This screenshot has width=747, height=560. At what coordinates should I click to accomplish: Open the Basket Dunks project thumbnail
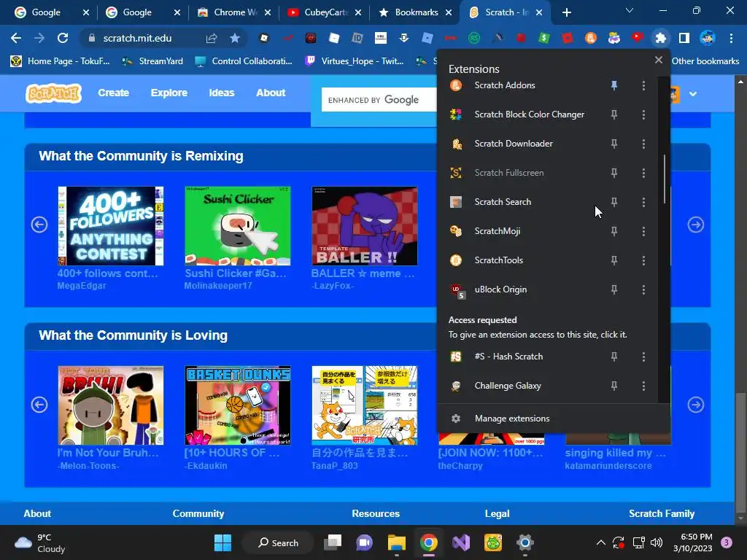[238, 405]
